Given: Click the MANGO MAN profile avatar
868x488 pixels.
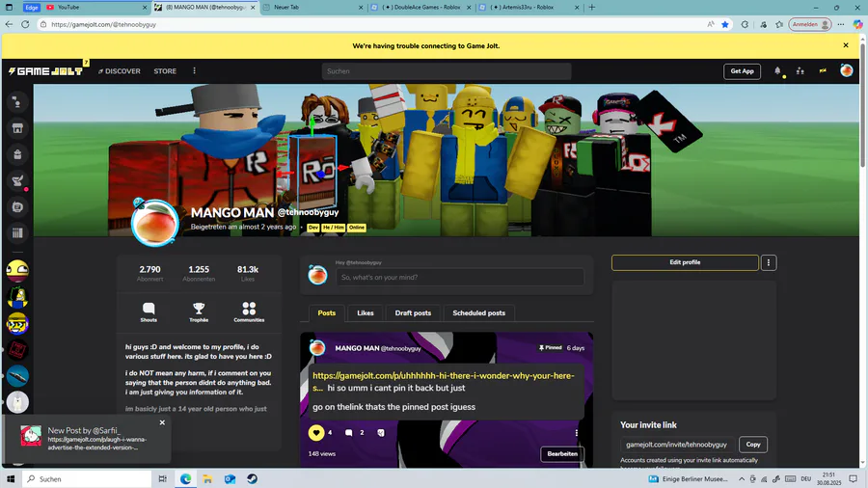Looking at the screenshot, I should click(x=155, y=223).
